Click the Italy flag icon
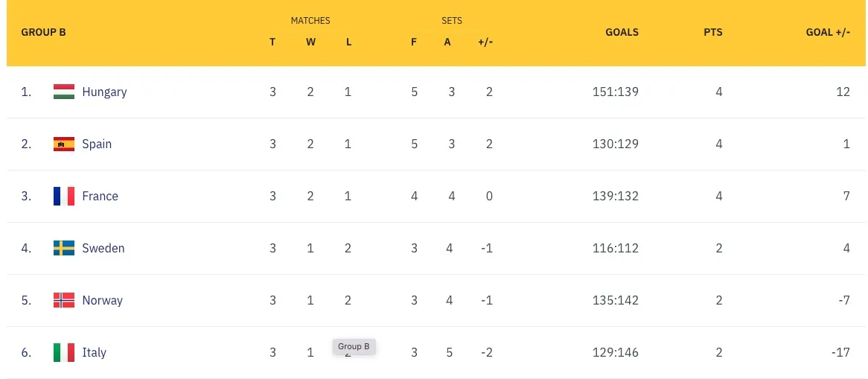This screenshot has height=379, width=868. pyautogui.click(x=64, y=353)
